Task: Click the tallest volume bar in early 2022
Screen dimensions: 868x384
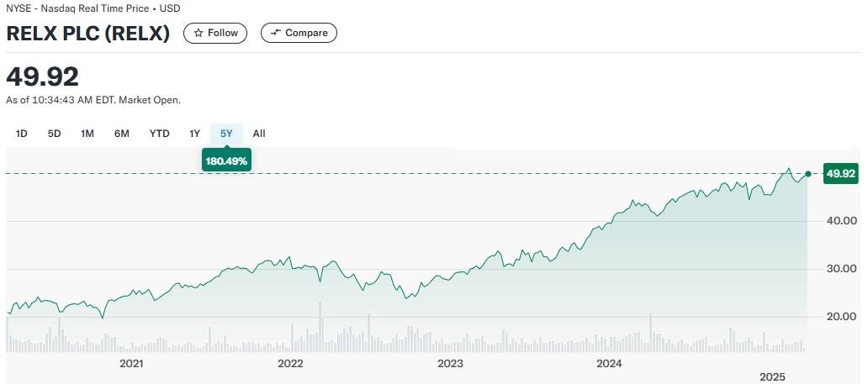Action: (320, 326)
